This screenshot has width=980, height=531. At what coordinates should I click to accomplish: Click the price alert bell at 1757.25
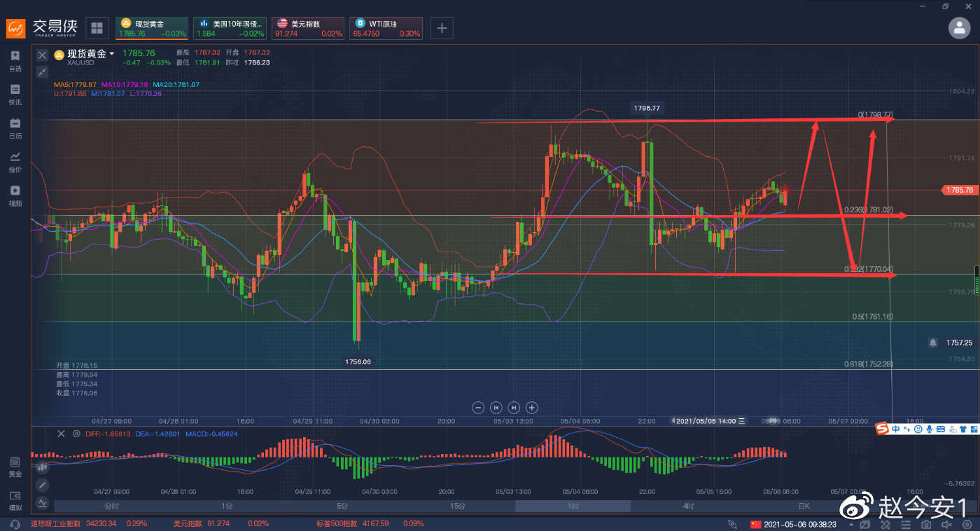(x=932, y=343)
